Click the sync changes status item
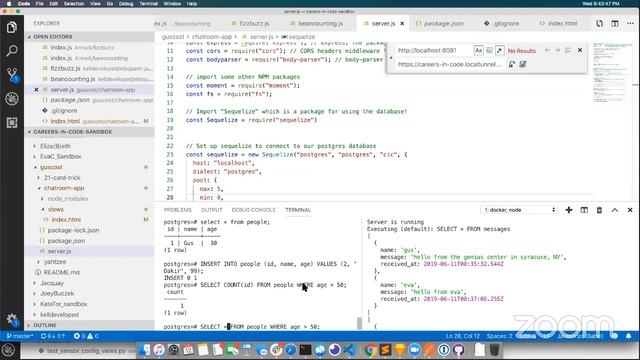Screen dimensions: 640x360 [53, 336]
